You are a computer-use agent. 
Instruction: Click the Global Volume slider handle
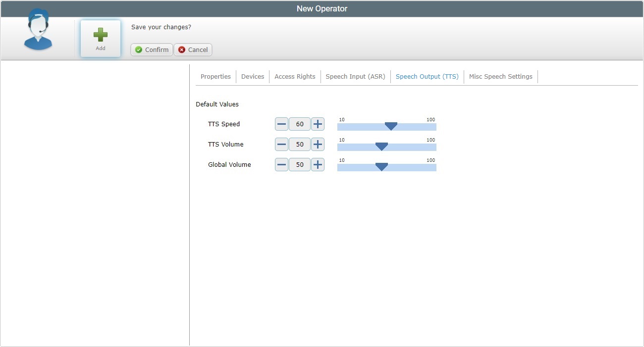click(x=381, y=167)
